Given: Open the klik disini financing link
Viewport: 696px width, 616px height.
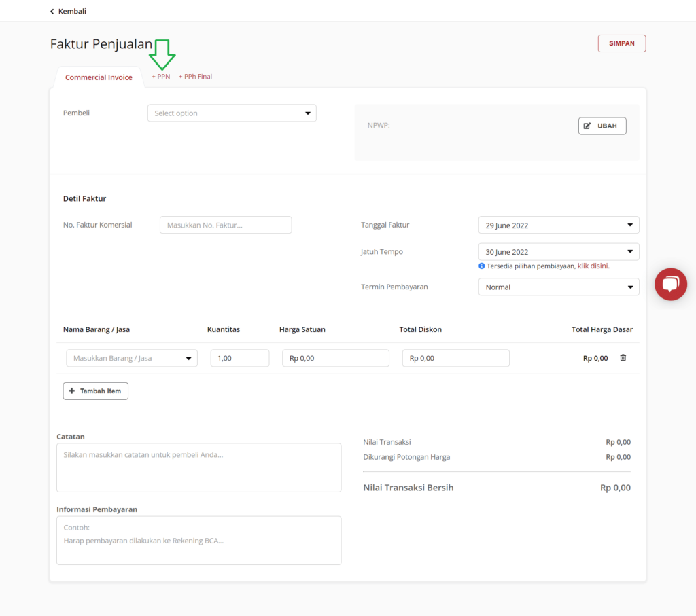Looking at the screenshot, I should click(x=593, y=266).
